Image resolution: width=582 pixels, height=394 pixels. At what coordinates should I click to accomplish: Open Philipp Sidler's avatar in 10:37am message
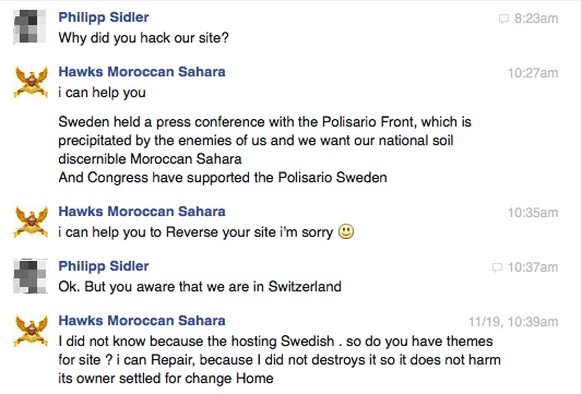pos(30,276)
